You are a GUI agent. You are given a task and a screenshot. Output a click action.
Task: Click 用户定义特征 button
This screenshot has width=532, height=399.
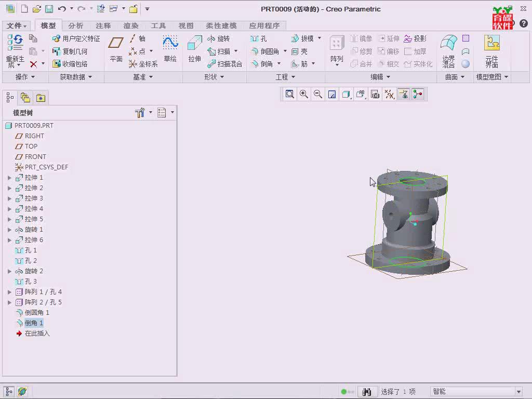tap(76, 38)
